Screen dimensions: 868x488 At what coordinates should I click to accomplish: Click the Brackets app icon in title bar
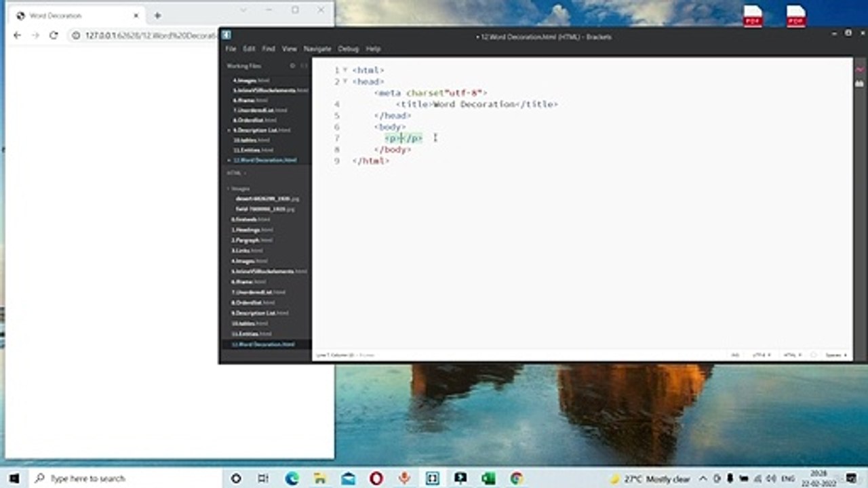(226, 35)
